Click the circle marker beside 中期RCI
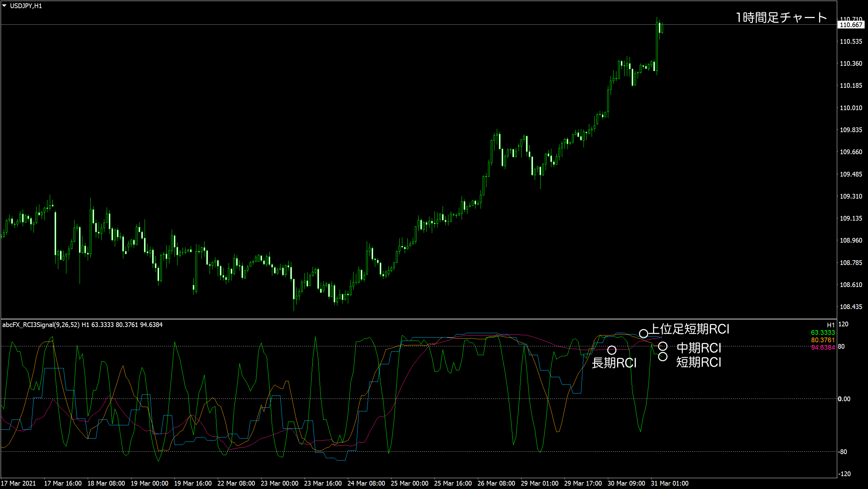Screen dimensions: 868x489 [x=663, y=346]
